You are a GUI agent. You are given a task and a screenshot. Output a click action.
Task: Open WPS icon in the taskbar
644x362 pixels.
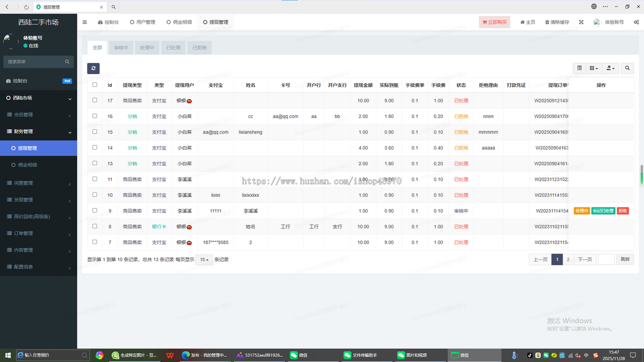170,355
